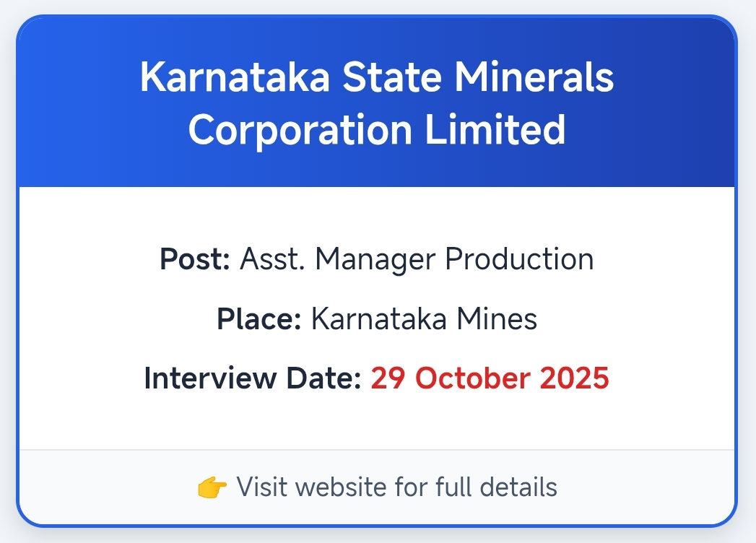Click the red "29 October 2025" date
The width and height of the screenshot is (756, 543).
pos(490,378)
